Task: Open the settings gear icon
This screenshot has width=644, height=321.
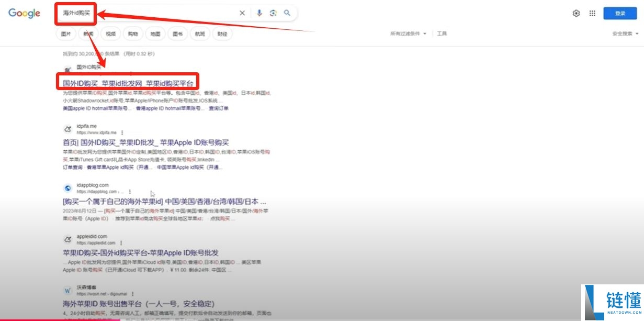Action: coord(576,14)
